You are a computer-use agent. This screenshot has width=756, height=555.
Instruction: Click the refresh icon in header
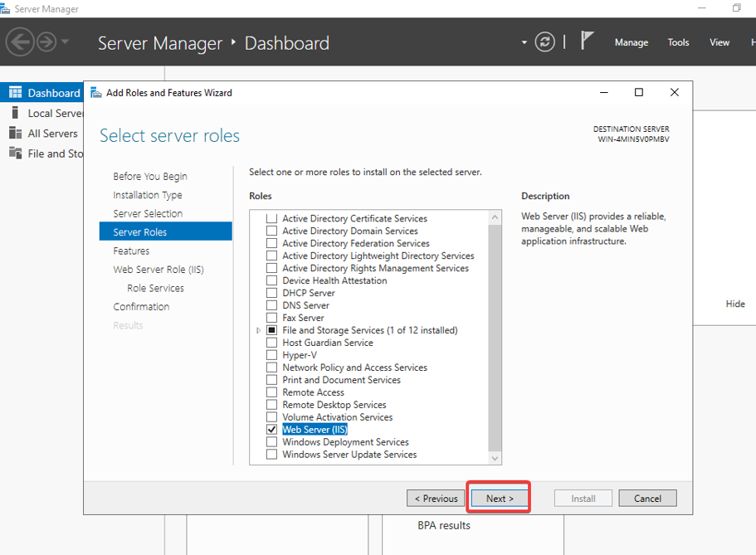pos(544,42)
